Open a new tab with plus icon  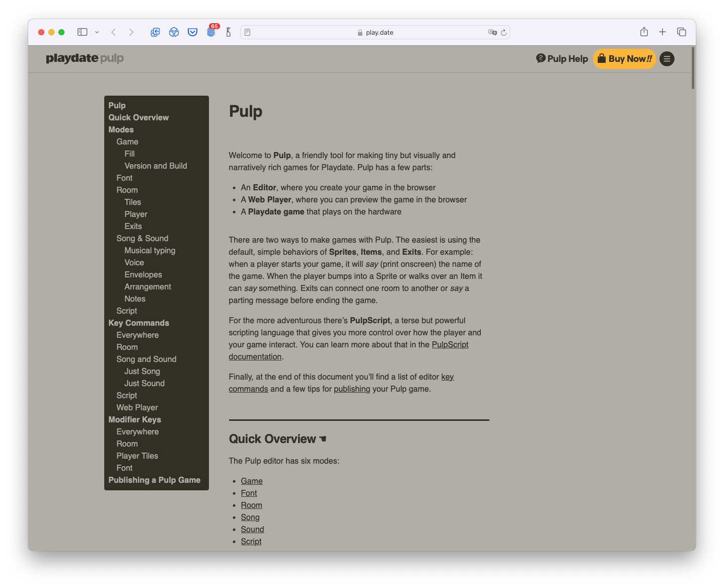pyautogui.click(x=663, y=32)
